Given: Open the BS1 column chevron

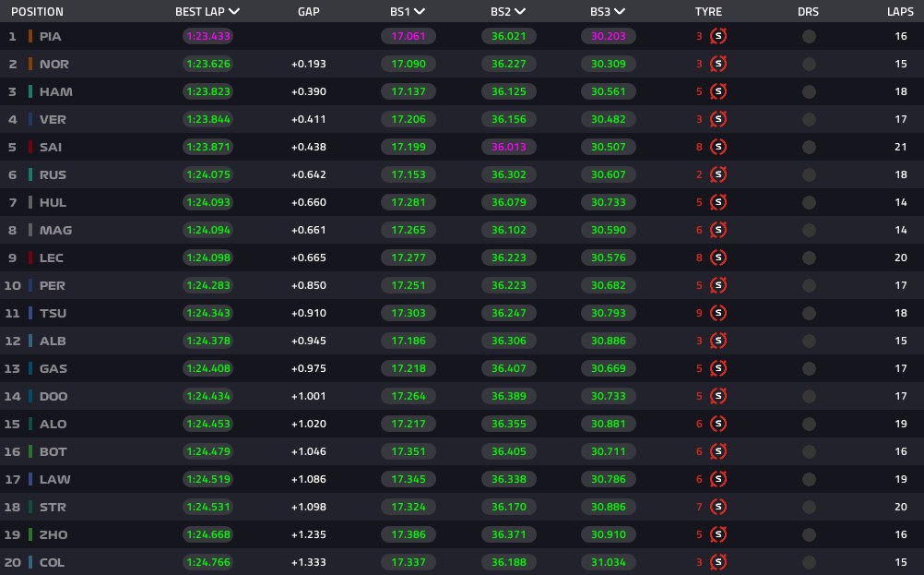Looking at the screenshot, I should [420, 11].
